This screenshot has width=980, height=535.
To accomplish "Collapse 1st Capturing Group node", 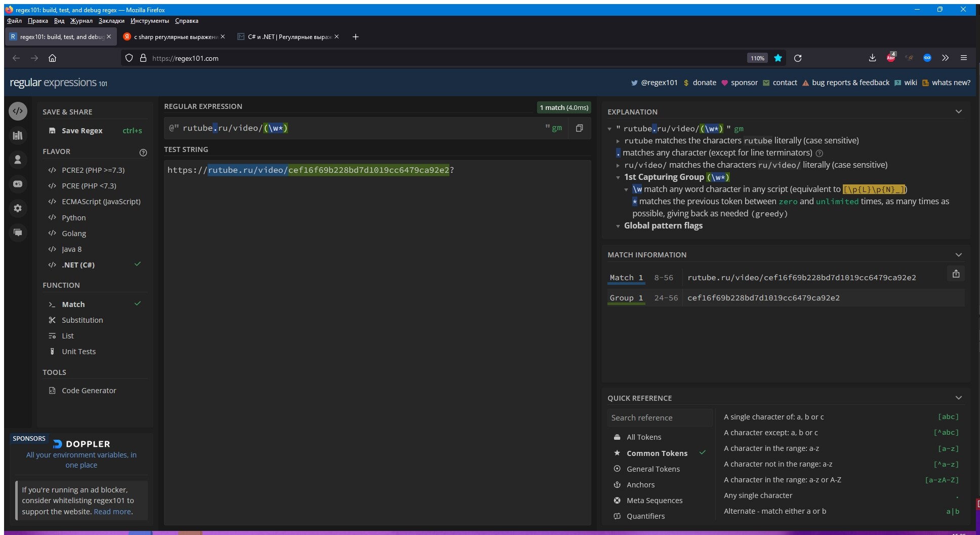I will 618,177.
